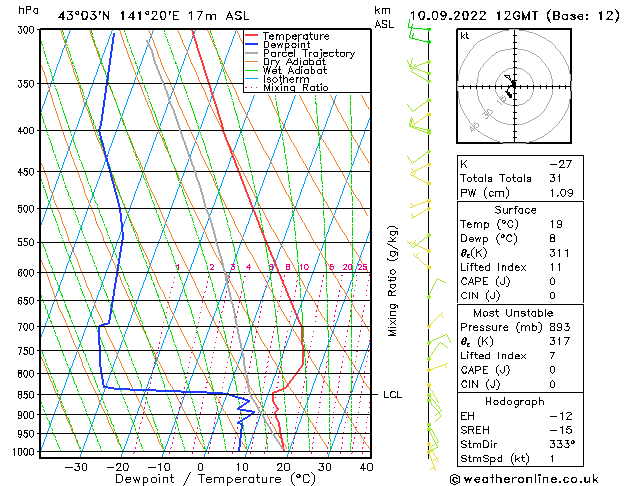Click the 300 hPa axis label

click(x=28, y=30)
